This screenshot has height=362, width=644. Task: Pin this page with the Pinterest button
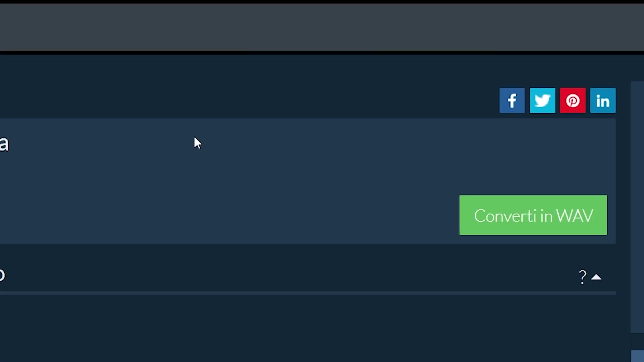coord(573,101)
